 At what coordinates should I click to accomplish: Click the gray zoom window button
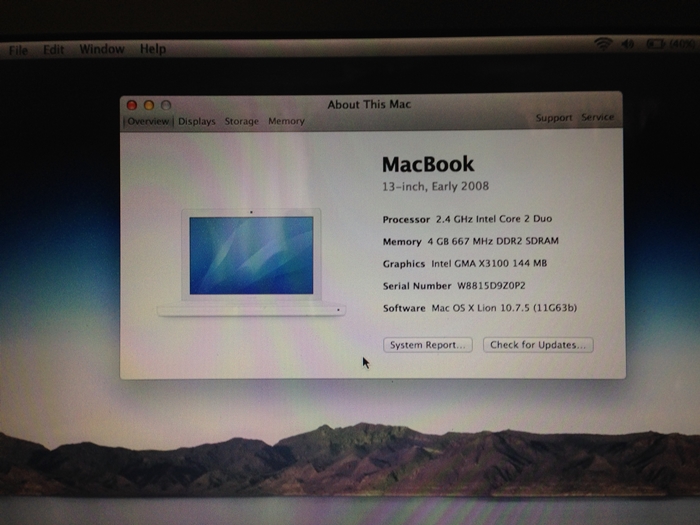[x=166, y=105]
